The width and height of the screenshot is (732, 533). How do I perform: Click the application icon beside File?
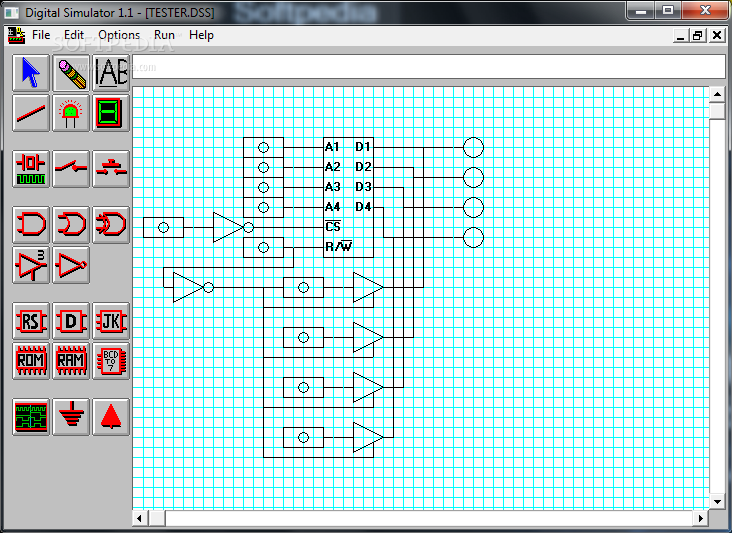[x=16, y=35]
